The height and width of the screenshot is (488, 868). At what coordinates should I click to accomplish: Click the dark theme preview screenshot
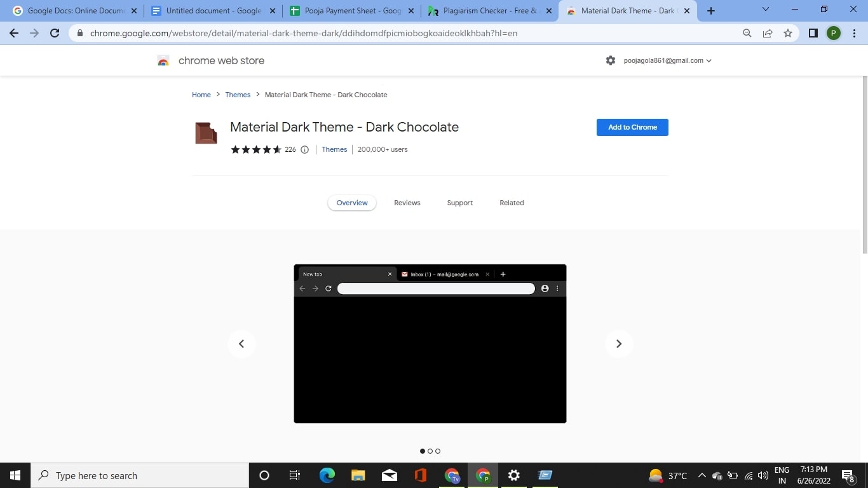click(430, 344)
